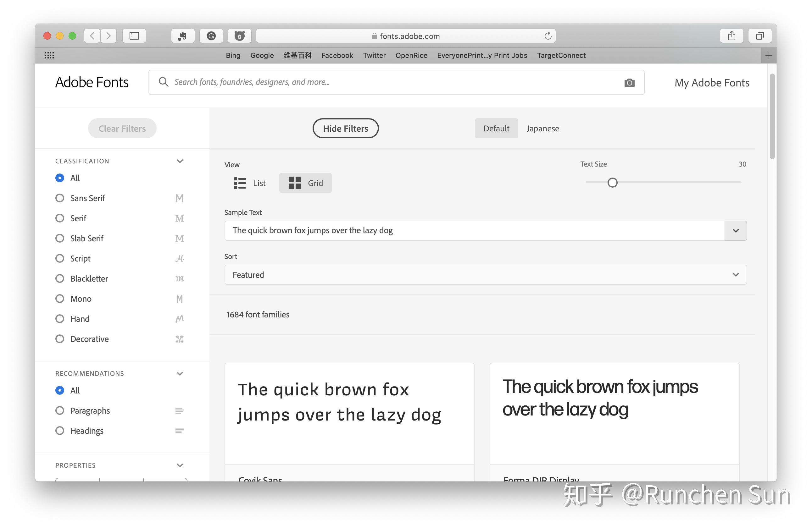
Task: Select the Grid view icon
Action: (295, 183)
